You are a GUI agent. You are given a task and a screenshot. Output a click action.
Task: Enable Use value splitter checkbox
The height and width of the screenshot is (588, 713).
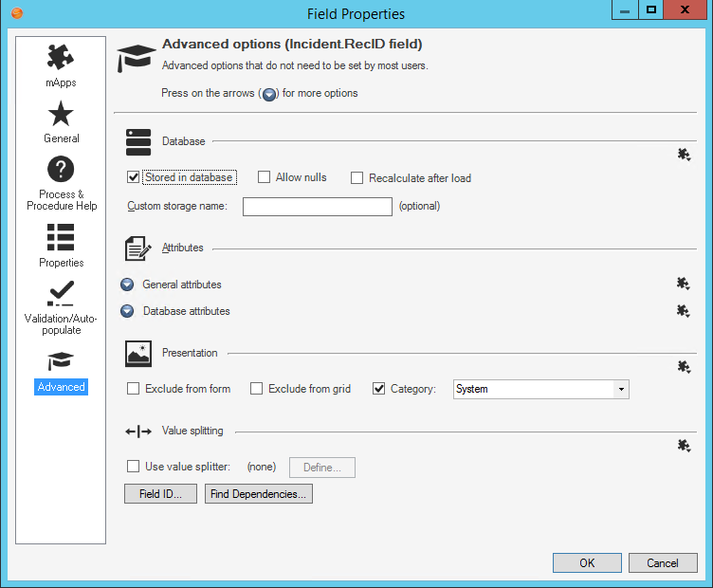[x=134, y=467]
